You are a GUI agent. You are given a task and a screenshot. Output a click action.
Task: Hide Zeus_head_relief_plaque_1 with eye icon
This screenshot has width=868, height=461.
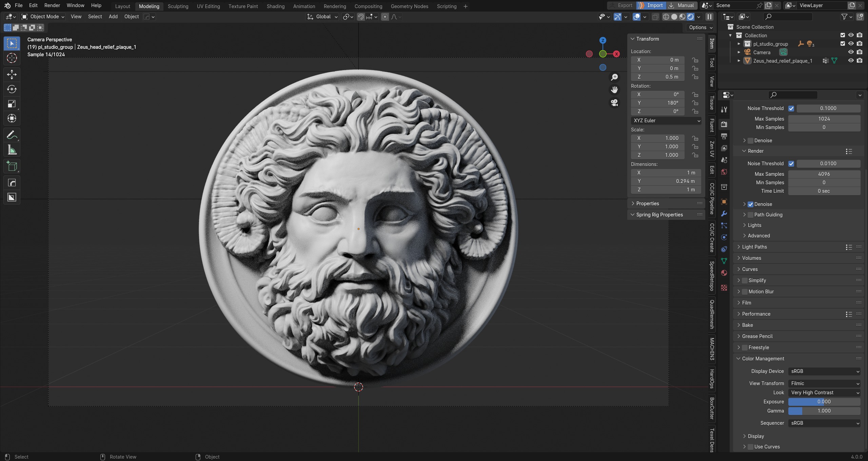point(851,61)
